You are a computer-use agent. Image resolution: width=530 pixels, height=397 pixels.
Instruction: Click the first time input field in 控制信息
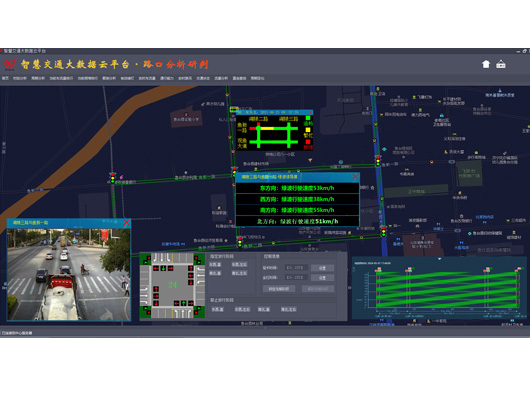tap(296, 268)
